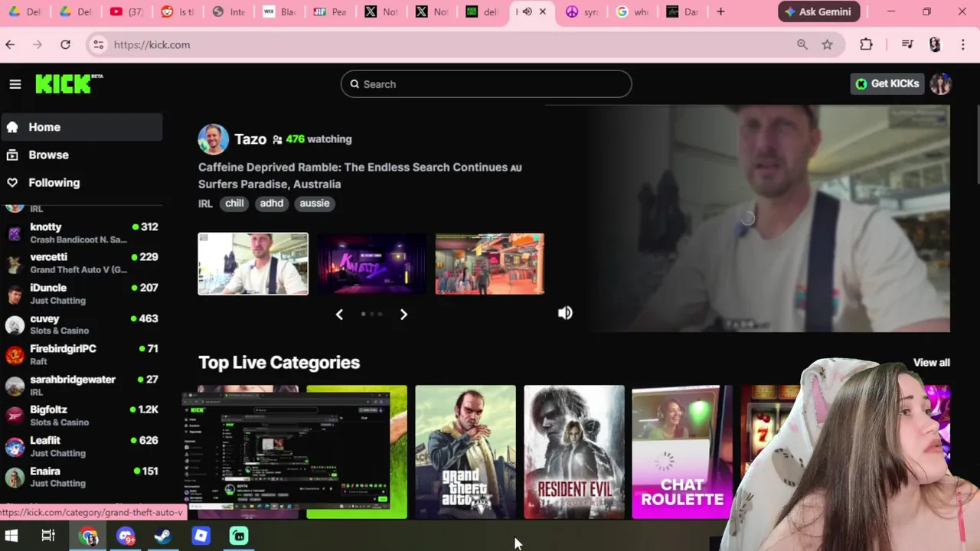
Task: Open Task View in the taskbar
Action: pos(48,536)
